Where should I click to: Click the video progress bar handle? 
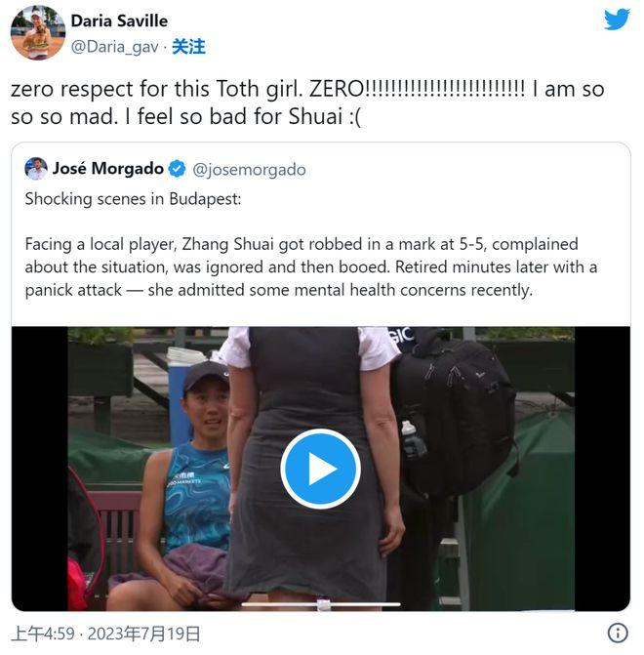point(323,604)
